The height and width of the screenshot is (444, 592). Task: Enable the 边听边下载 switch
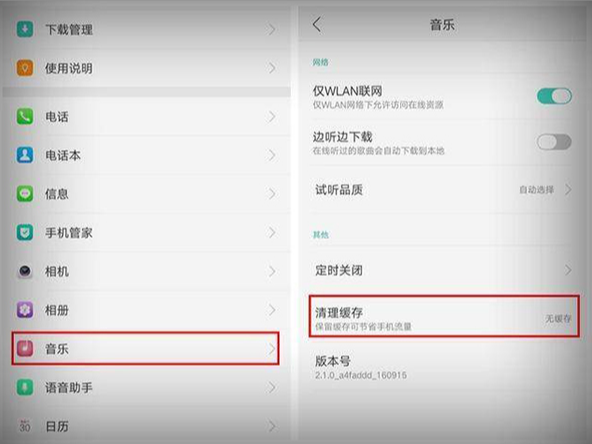[x=554, y=142]
